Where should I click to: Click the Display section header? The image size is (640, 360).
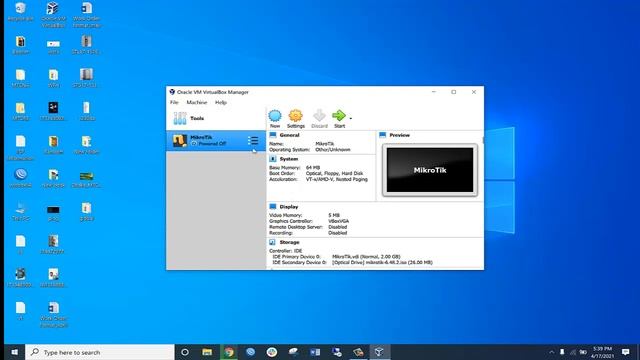[x=289, y=207]
